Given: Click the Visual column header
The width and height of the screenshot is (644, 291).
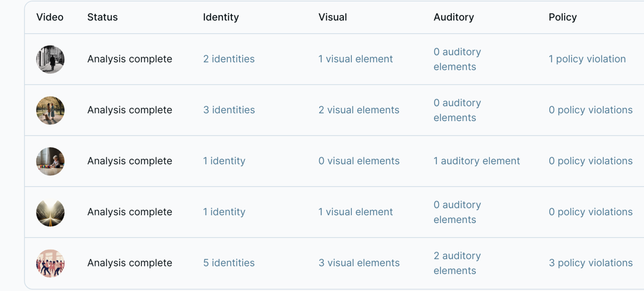Looking at the screenshot, I should click(333, 17).
